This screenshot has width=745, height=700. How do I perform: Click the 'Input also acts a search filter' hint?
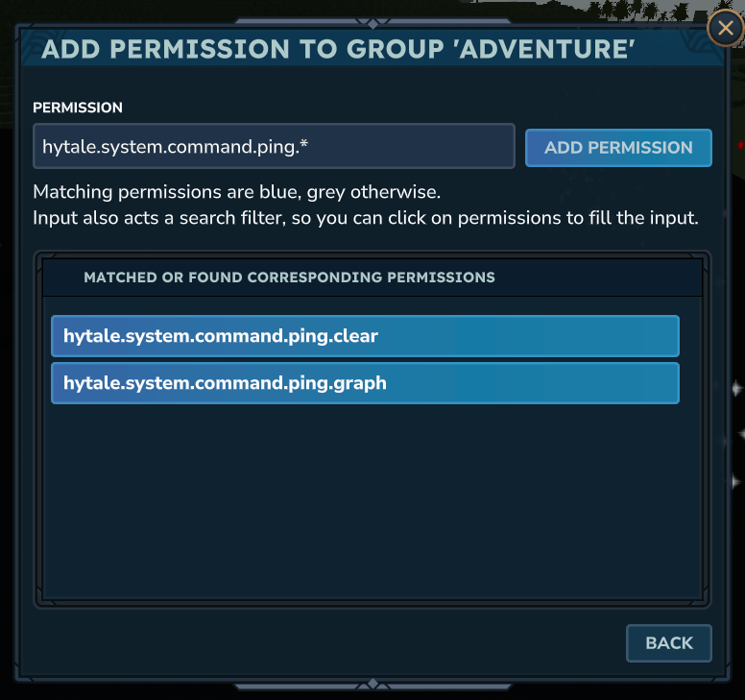[x=365, y=218]
